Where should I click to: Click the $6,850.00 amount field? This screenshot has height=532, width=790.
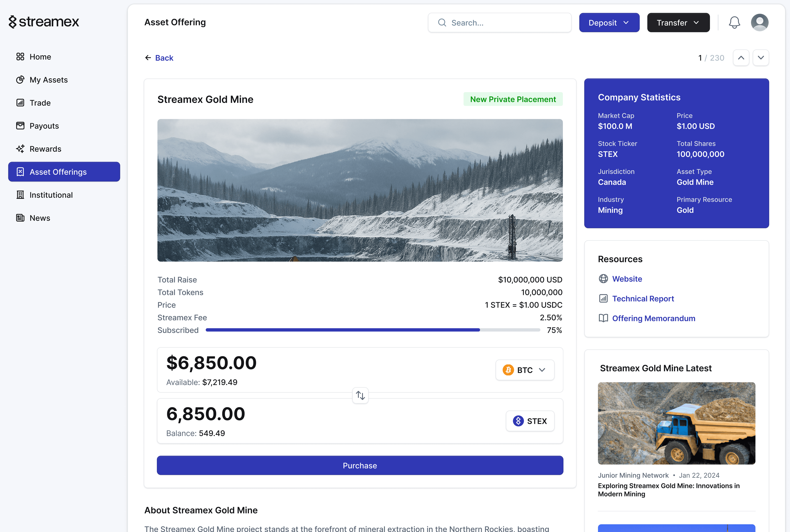pos(211,363)
